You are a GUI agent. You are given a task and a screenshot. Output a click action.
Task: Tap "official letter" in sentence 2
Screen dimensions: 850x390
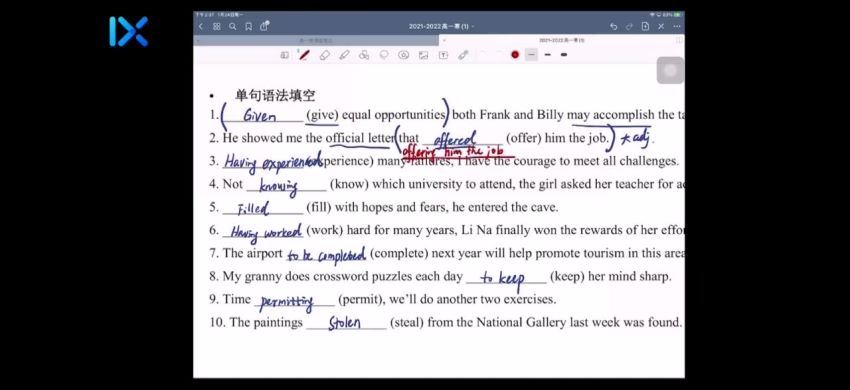360,138
